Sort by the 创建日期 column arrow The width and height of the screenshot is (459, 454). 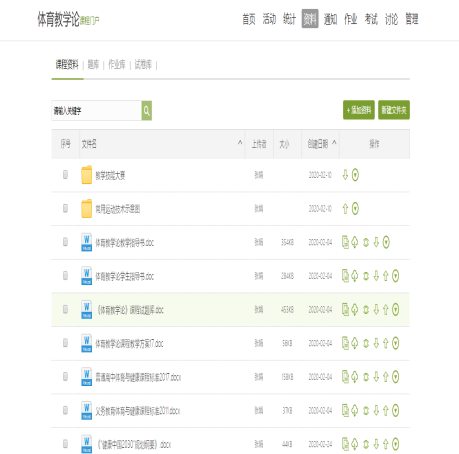pyautogui.click(x=334, y=143)
